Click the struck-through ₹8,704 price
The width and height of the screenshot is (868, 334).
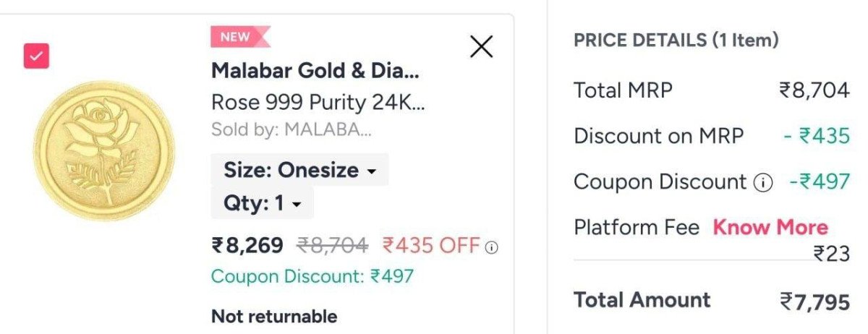tap(333, 246)
